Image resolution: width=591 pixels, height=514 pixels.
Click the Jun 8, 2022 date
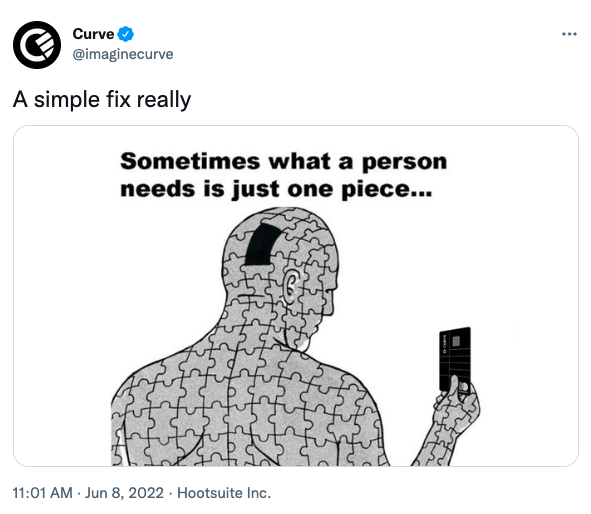click(124, 493)
